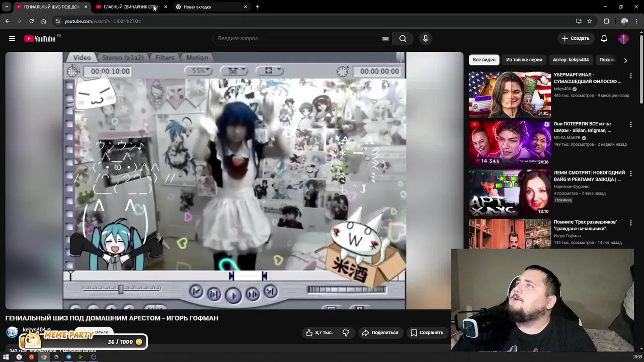Open Yandex Browser from the taskbar
The height and width of the screenshot is (362, 644).
(x=19, y=357)
